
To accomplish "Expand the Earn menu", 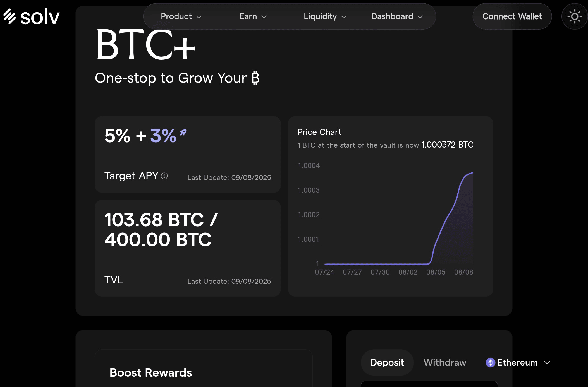I will click(253, 16).
